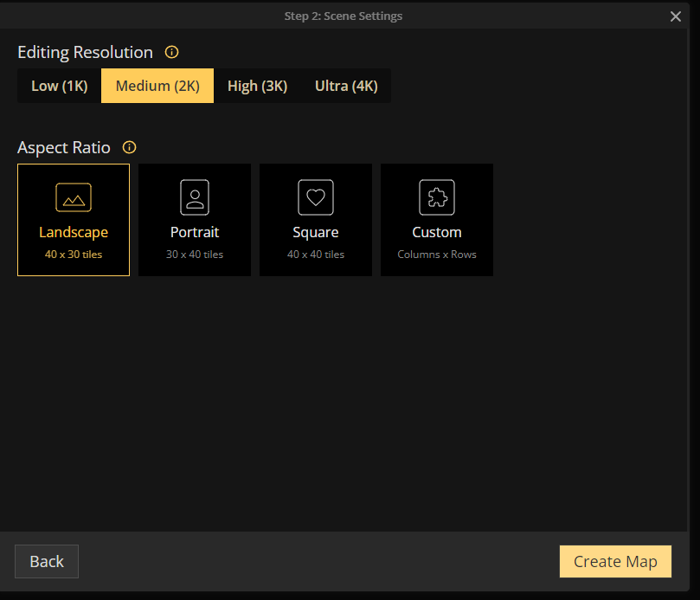Image resolution: width=700 pixels, height=600 pixels.
Task: Close the Scene Settings dialog
Action: click(676, 16)
